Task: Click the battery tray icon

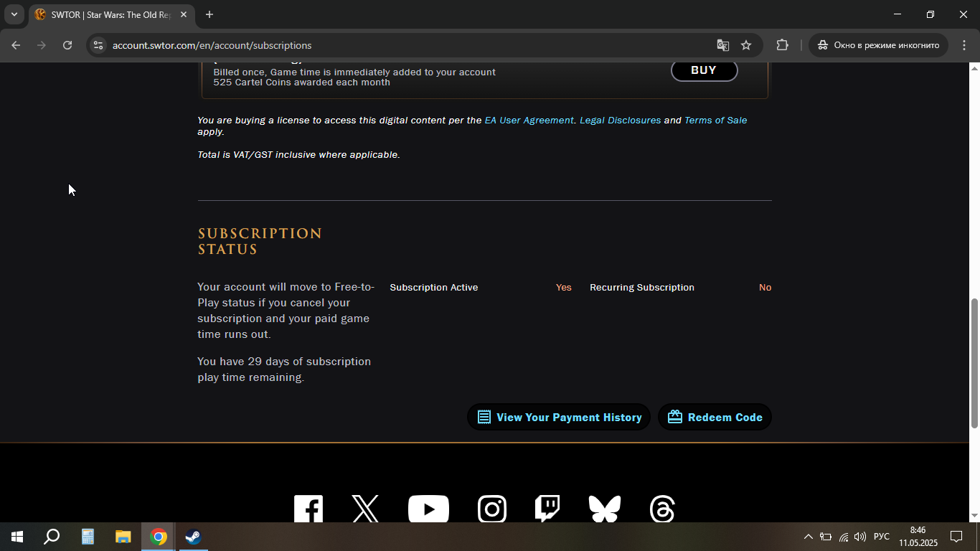Action: pyautogui.click(x=826, y=537)
